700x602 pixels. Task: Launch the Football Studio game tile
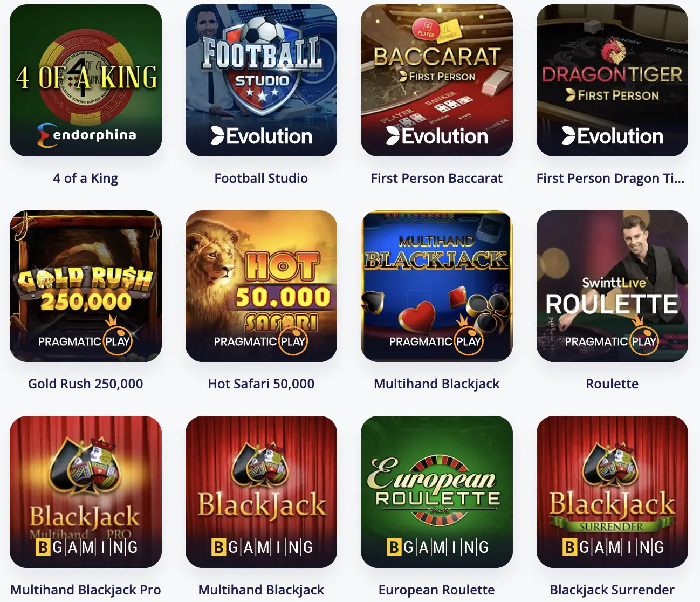261,80
